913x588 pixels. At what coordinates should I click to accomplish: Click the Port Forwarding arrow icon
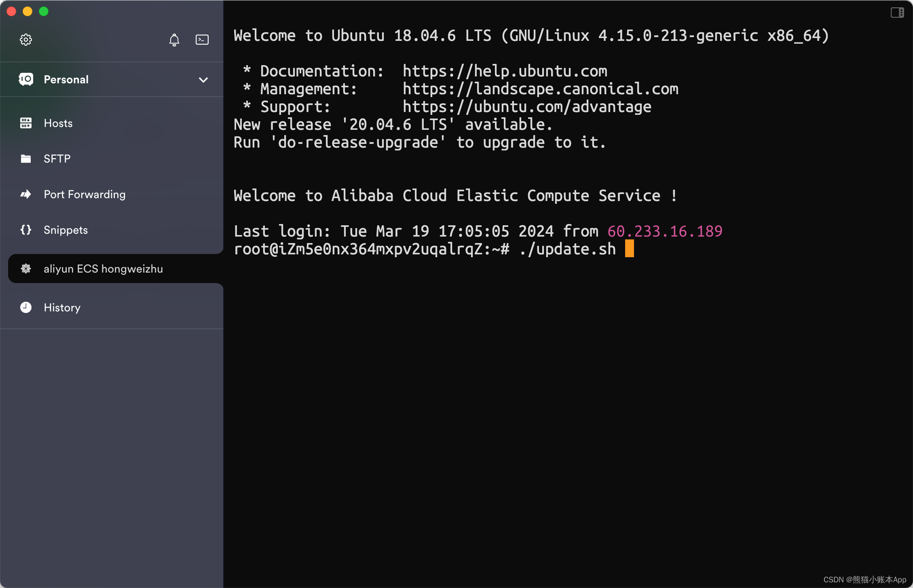(26, 195)
